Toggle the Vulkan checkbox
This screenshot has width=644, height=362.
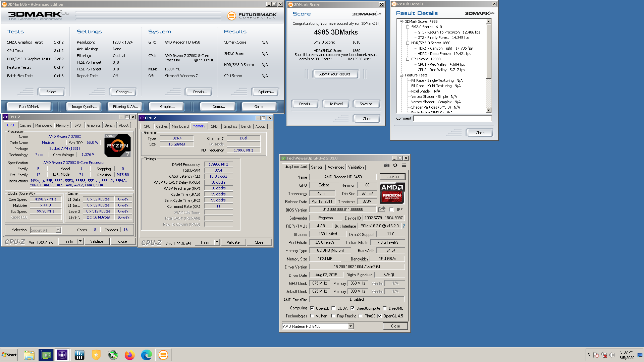(312, 316)
